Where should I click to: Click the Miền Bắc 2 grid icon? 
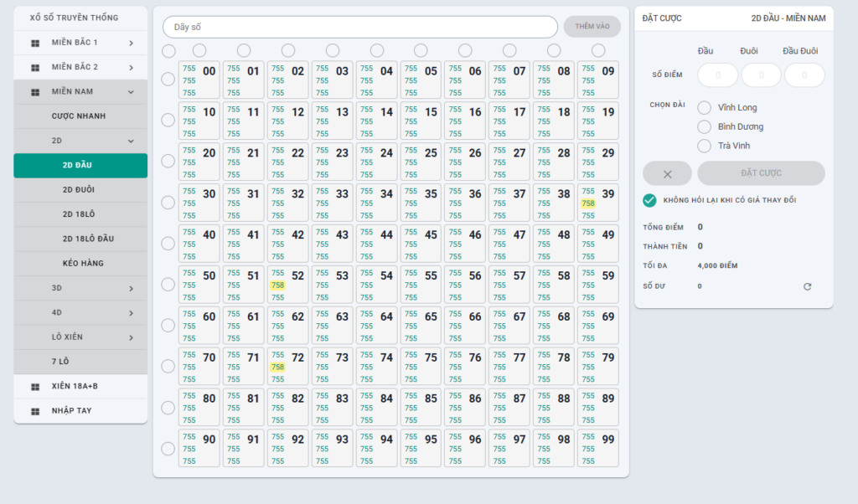pyautogui.click(x=35, y=67)
